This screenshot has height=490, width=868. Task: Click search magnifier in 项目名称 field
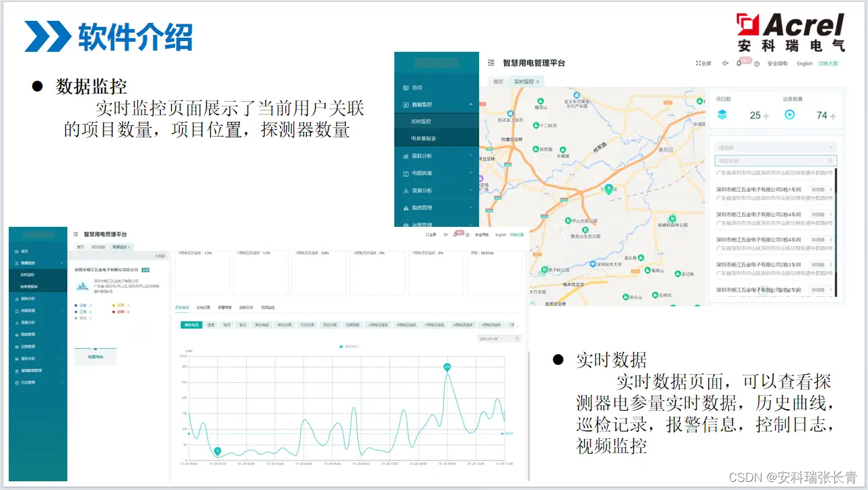831,161
